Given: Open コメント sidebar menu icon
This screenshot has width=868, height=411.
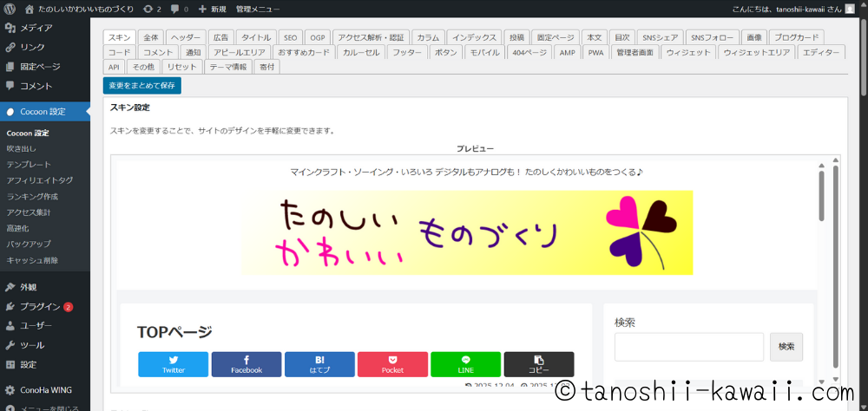Looking at the screenshot, I should [10, 86].
